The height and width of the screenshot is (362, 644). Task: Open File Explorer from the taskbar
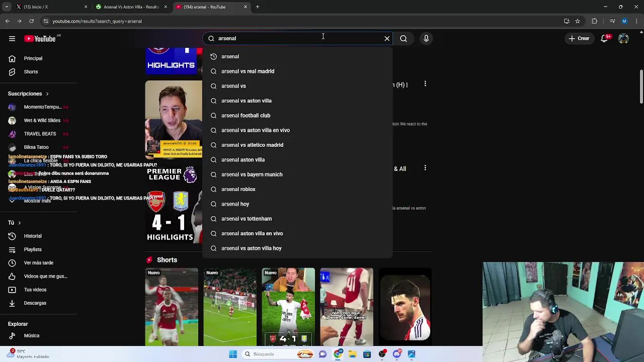[x=353, y=354]
